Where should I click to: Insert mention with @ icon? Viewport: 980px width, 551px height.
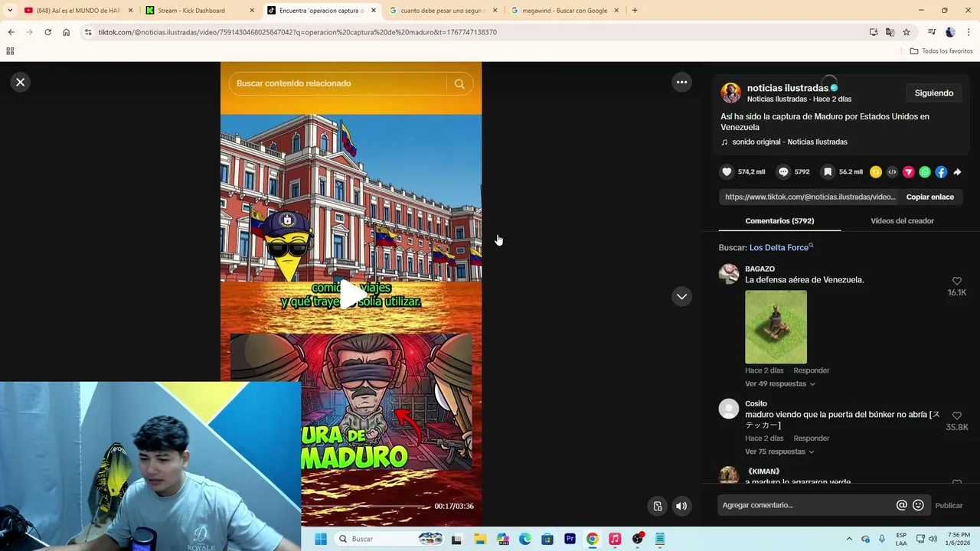click(901, 505)
